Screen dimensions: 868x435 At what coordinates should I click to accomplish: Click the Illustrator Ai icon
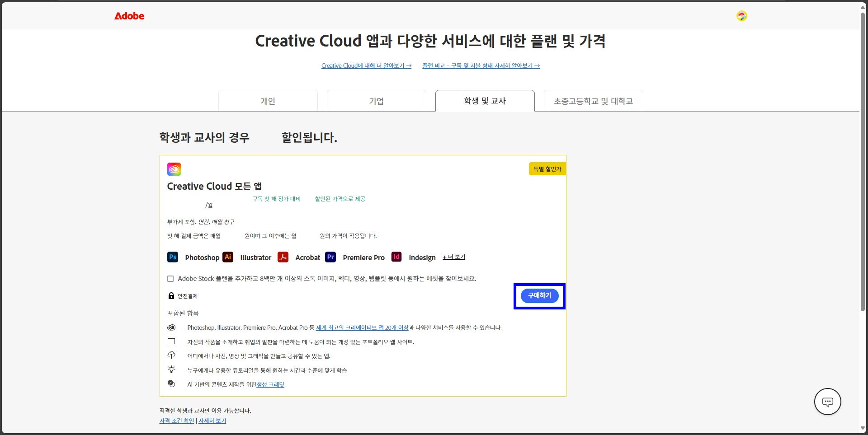pyautogui.click(x=228, y=257)
